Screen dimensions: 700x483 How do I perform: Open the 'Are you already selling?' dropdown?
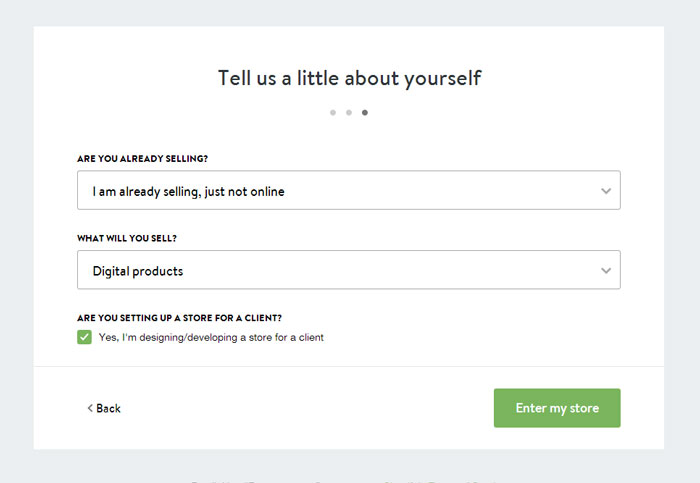pyautogui.click(x=349, y=190)
